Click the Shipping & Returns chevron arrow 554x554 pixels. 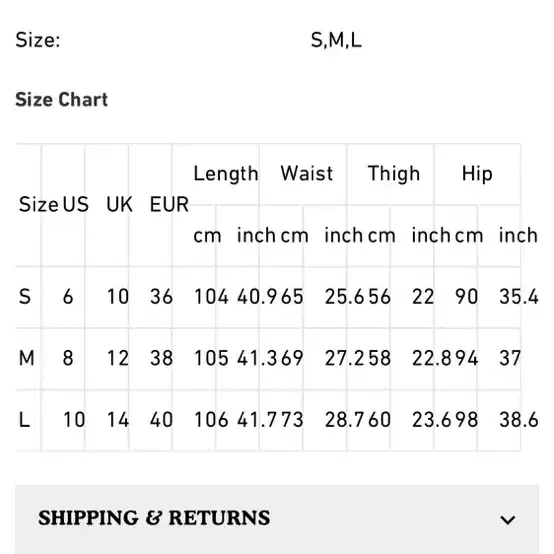coord(508,520)
